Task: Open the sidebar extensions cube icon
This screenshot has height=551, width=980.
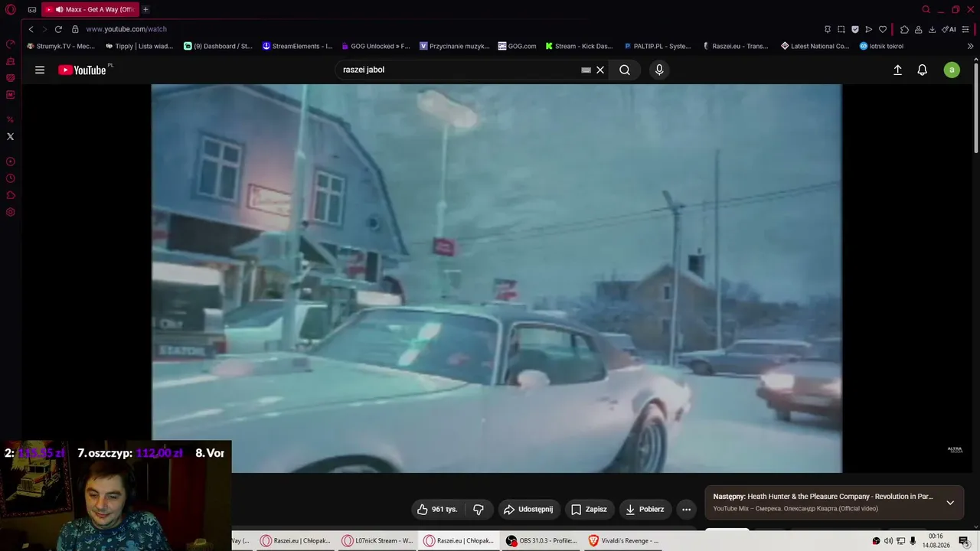Action: click(11, 195)
